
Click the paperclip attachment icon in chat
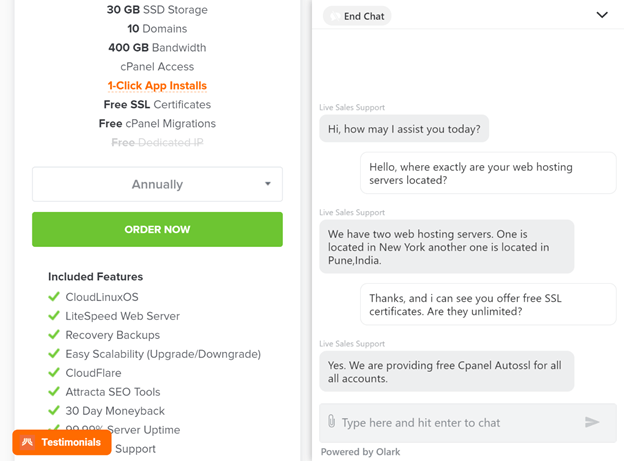coord(332,421)
